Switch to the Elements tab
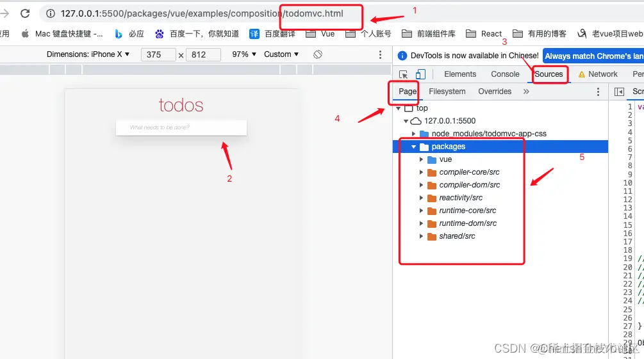This screenshot has width=644, height=359. pyautogui.click(x=460, y=74)
